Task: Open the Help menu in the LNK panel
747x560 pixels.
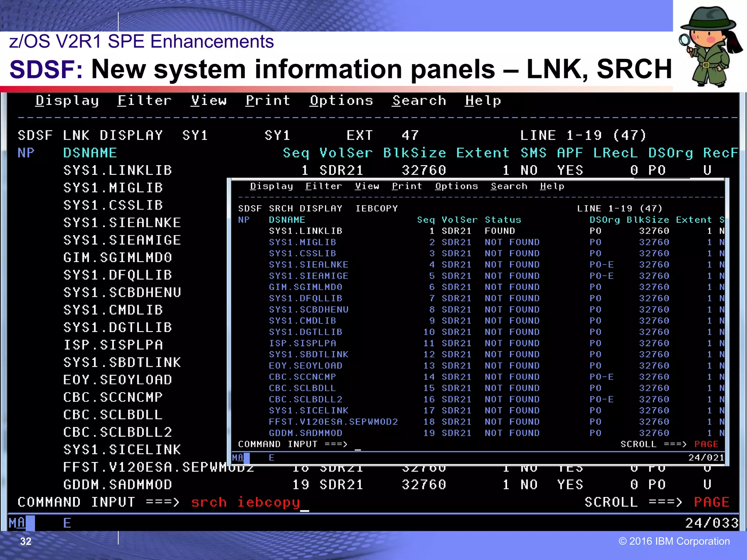Action: point(483,101)
